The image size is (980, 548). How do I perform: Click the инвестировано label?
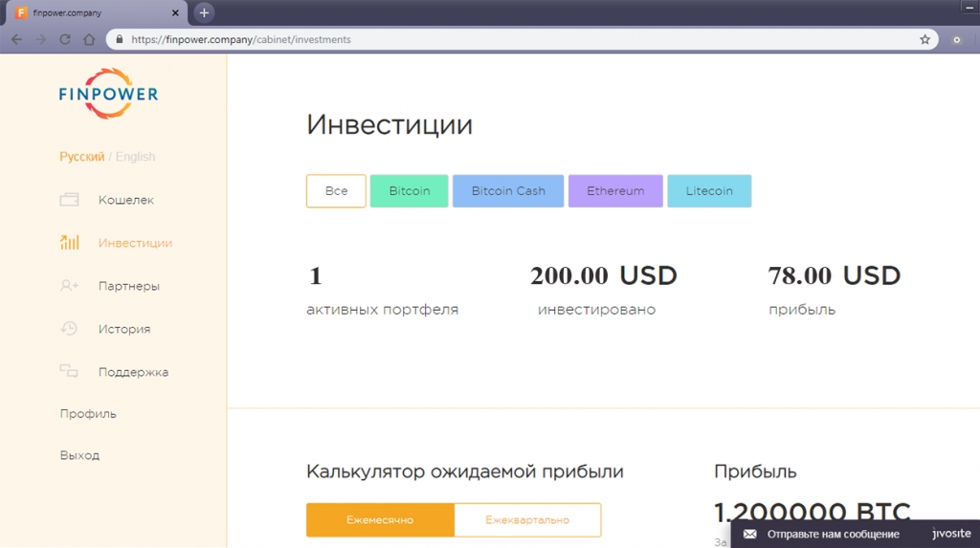[x=597, y=310]
